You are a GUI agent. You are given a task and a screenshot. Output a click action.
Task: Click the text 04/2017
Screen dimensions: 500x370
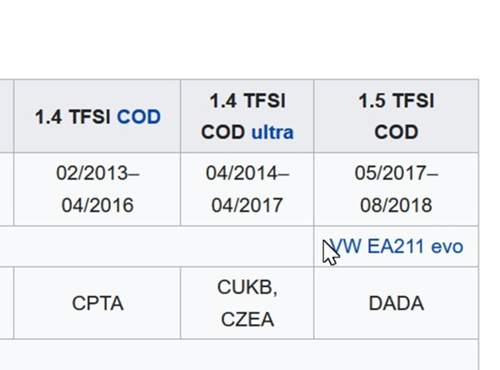coord(247,205)
